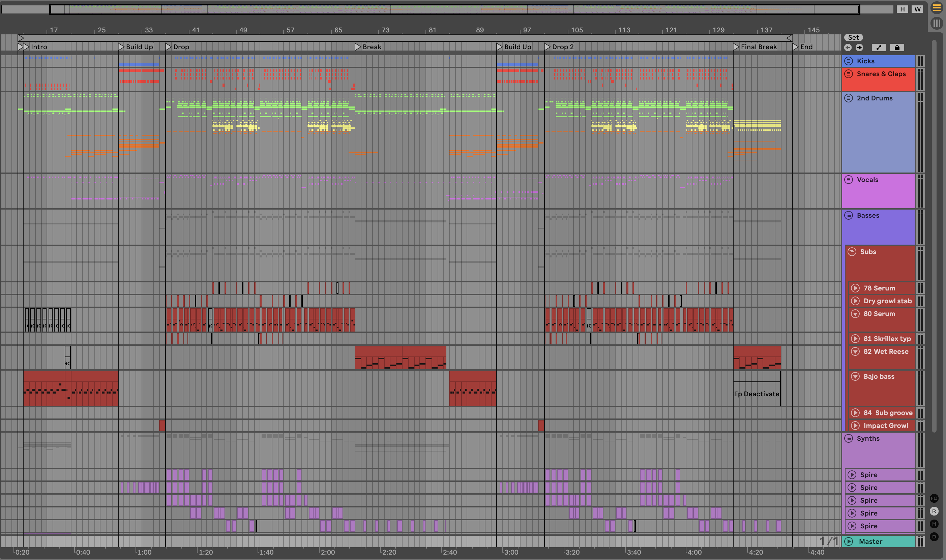Fold the 82 Wet Reese track
Viewport: 946px width, 560px height.
tap(855, 352)
